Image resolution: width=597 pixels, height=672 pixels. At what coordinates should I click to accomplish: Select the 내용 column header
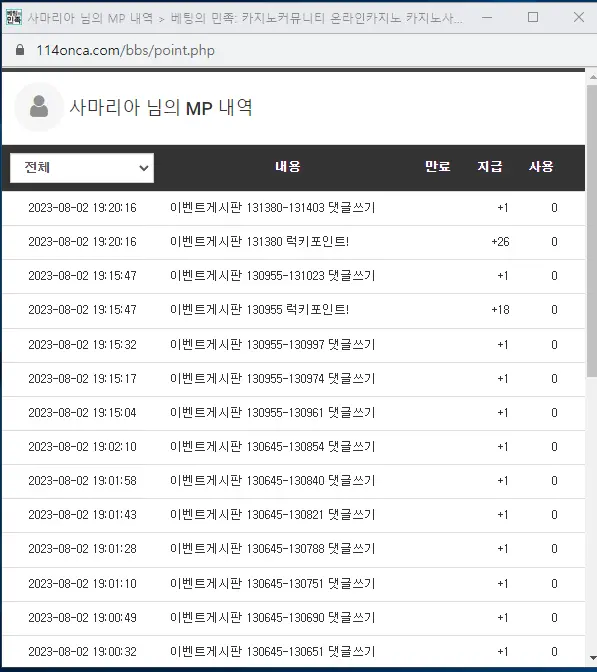(288, 166)
